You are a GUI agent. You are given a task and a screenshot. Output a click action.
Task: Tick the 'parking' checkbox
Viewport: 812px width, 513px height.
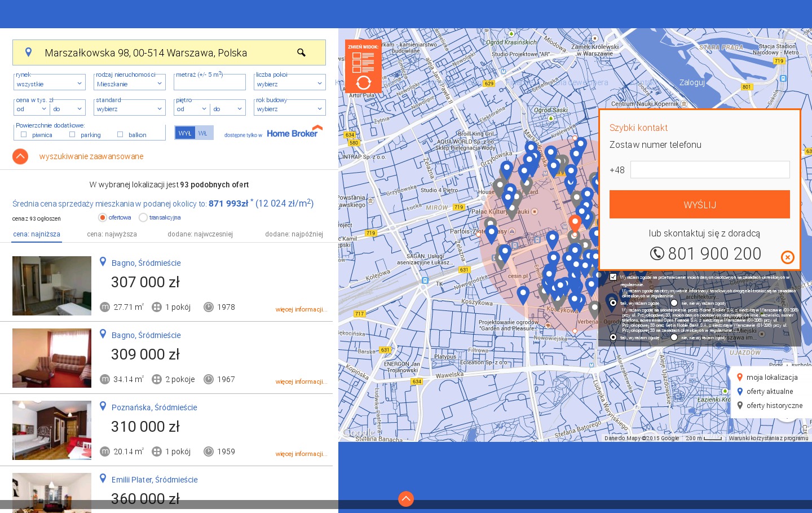click(72, 135)
